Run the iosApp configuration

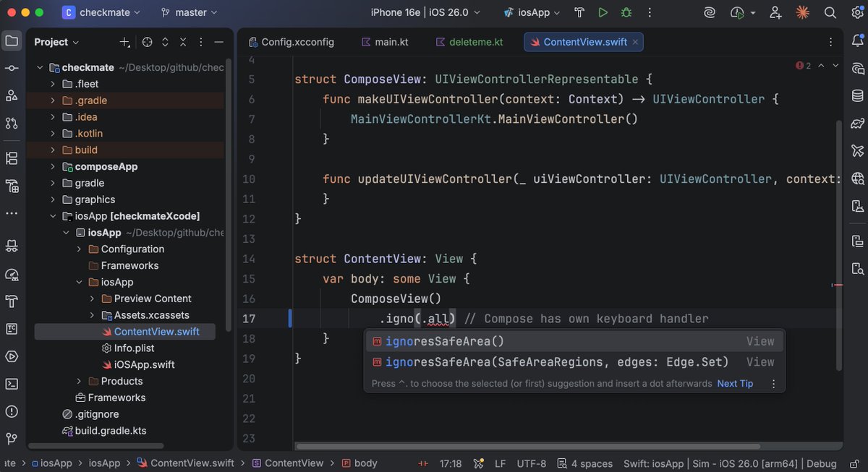pos(603,12)
